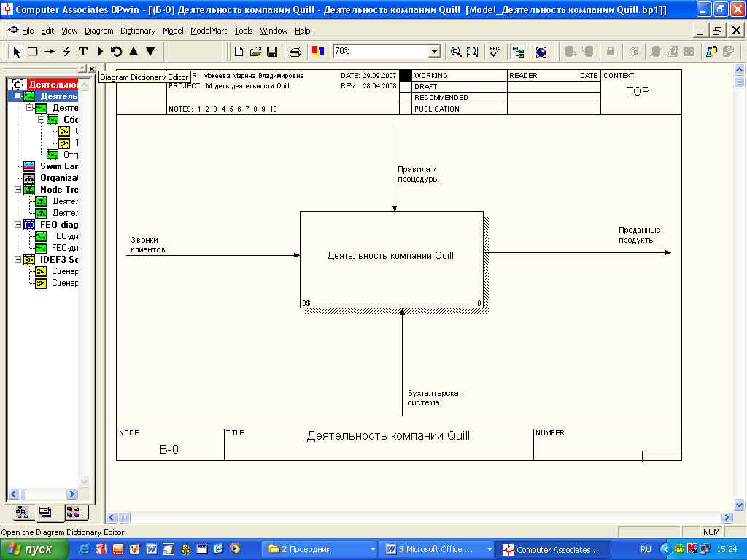Switch to the 2 Проводник taskbar group
Screen dimensions: 747x560
tap(321, 550)
